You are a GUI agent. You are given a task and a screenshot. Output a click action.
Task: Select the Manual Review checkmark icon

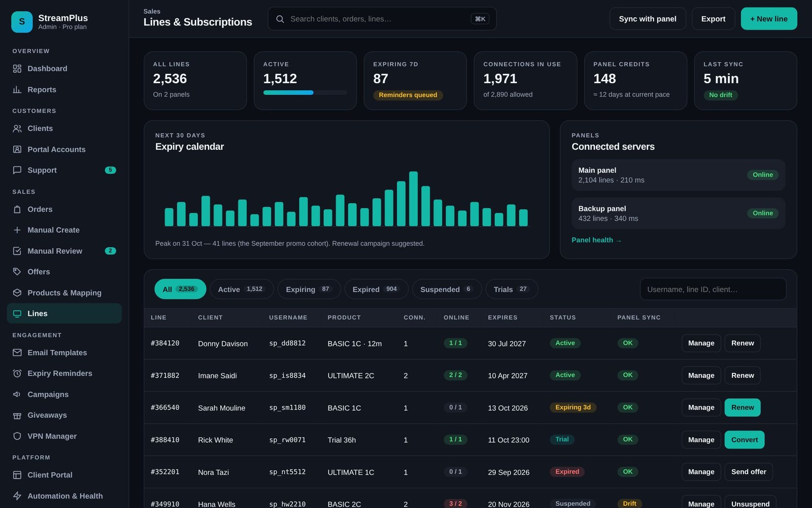17,251
